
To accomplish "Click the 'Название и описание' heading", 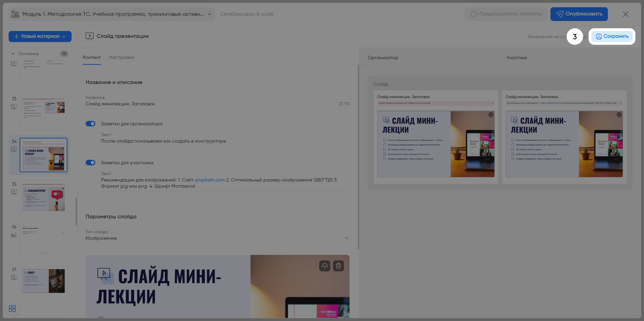I will coord(114,82).
